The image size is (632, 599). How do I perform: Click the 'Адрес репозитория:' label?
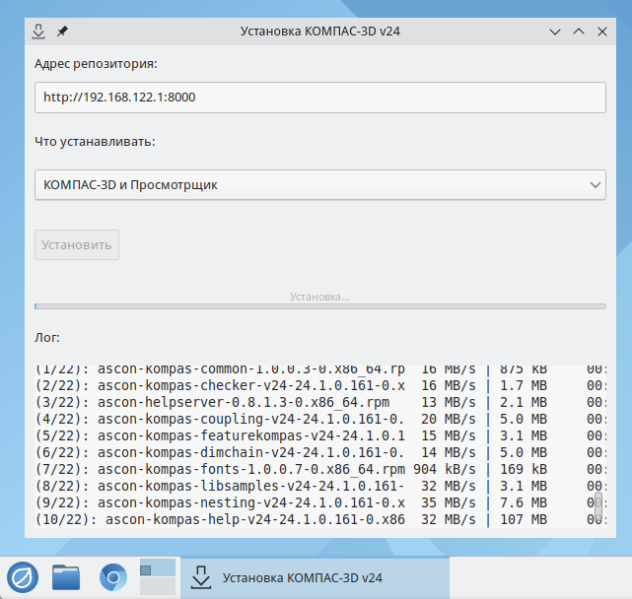(x=96, y=64)
